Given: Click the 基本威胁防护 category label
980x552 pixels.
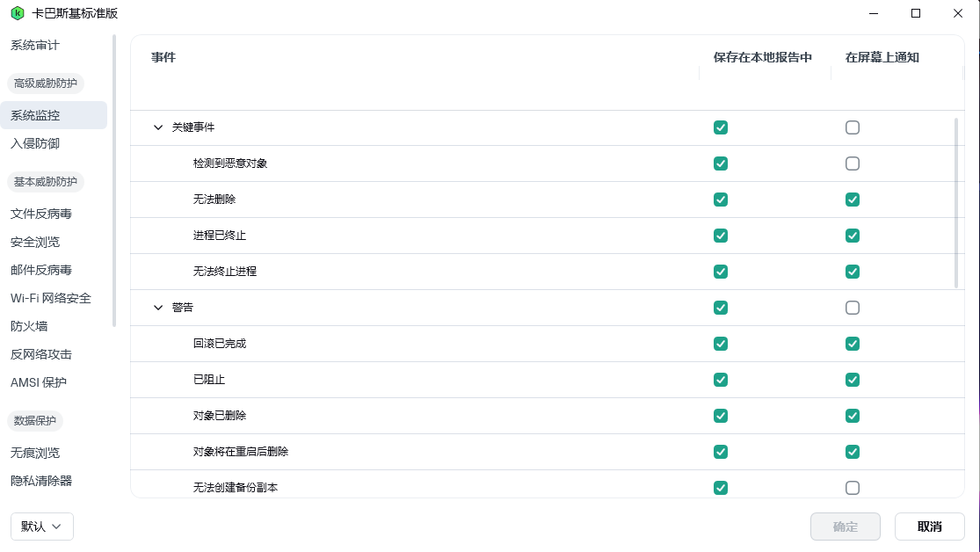Looking at the screenshot, I should [46, 182].
